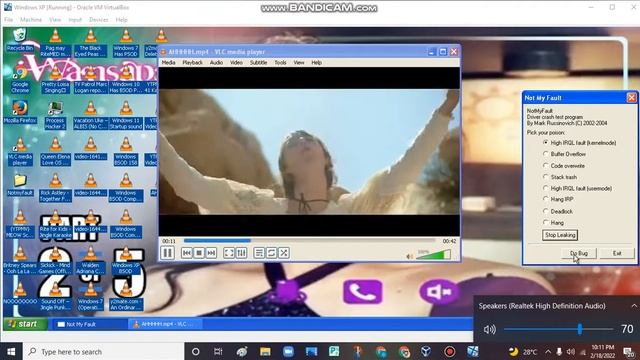Select the NotMyFault desktop folder
Screen dimensions: 640x360
[x=20, y=184]
